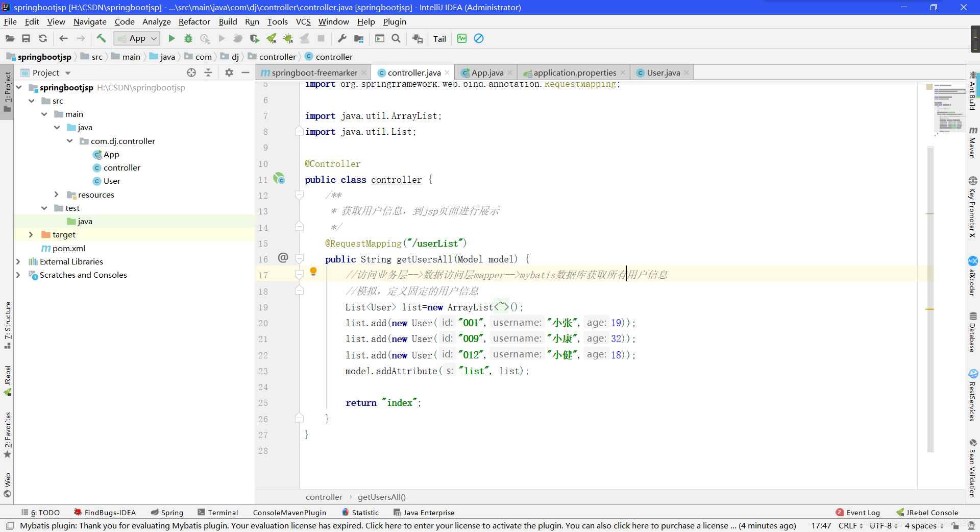The height and width of the screenshot is (532, 980).
Task: Build project with the hammer icon
Action: 101,38
